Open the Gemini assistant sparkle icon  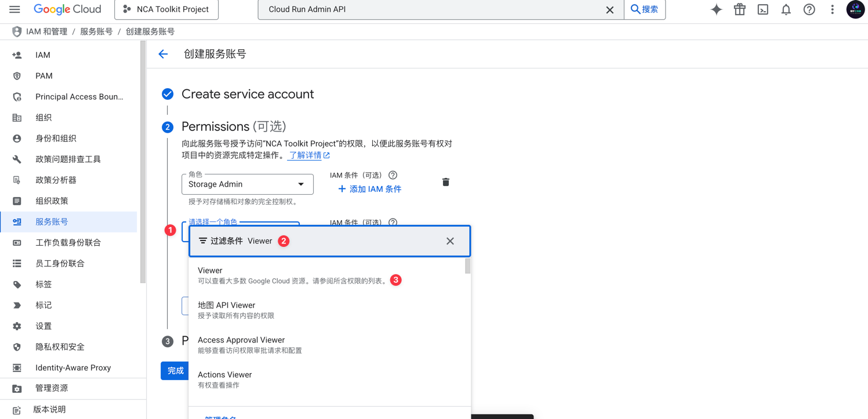point(716,9)
